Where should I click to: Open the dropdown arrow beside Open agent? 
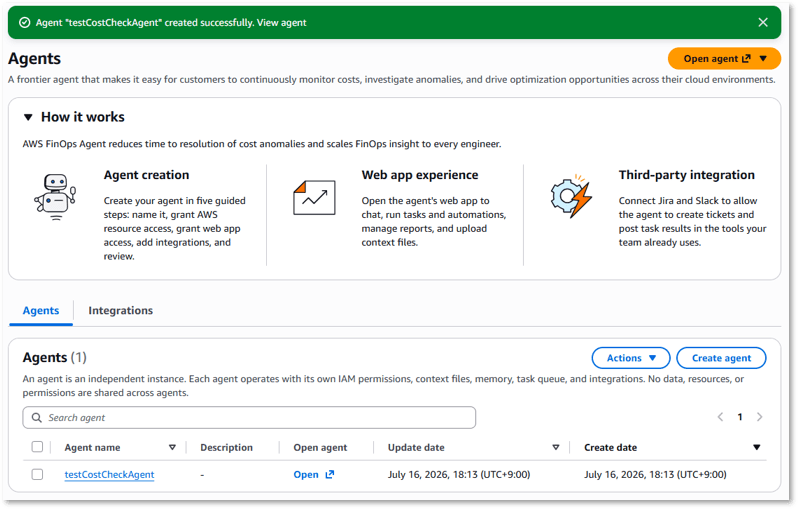tap(763, 59)
